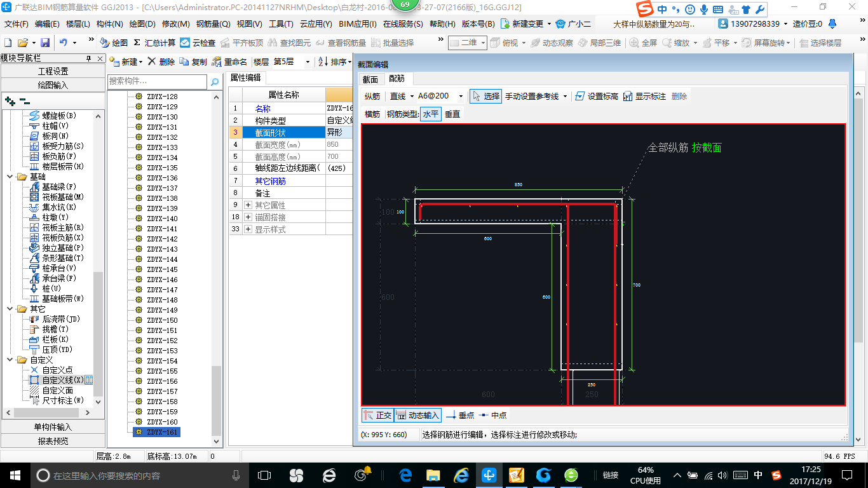The width and height of the screenshot is (868, 488).
Task: Click 全屏 fullscreen icon
Action: point(643,43)
